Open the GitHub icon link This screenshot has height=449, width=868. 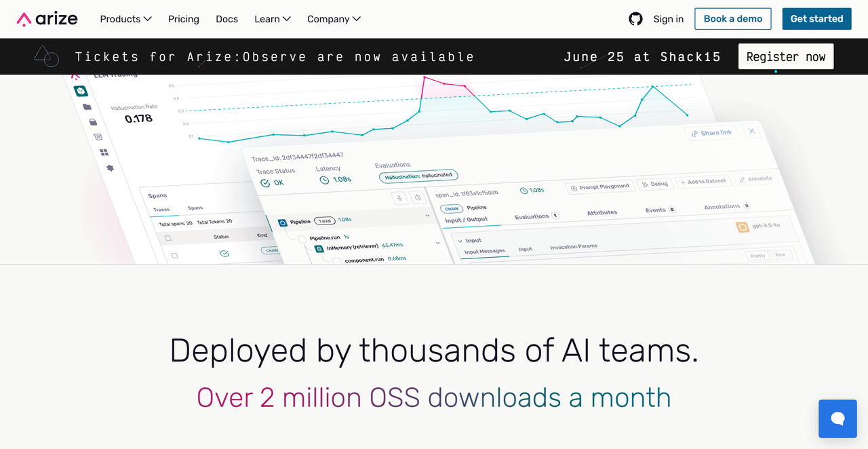pyautogui.click(x=635, y=19)
